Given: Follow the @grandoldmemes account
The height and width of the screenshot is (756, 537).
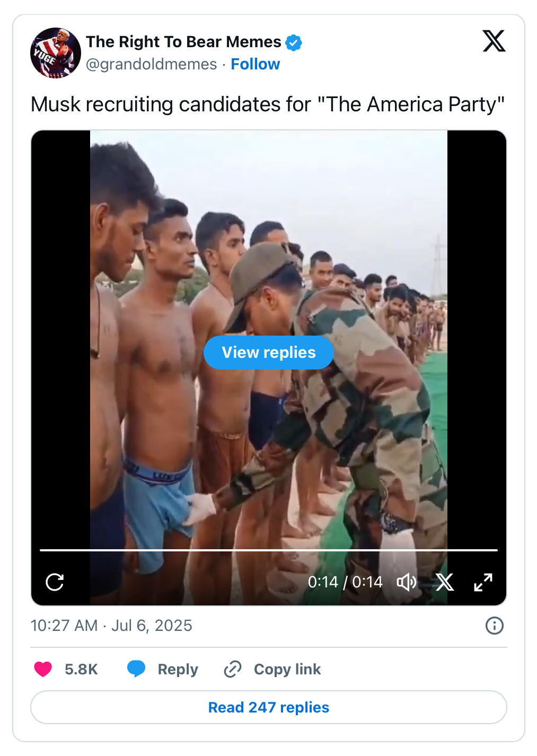Looking at the screenshot, I should pos(256,64).
